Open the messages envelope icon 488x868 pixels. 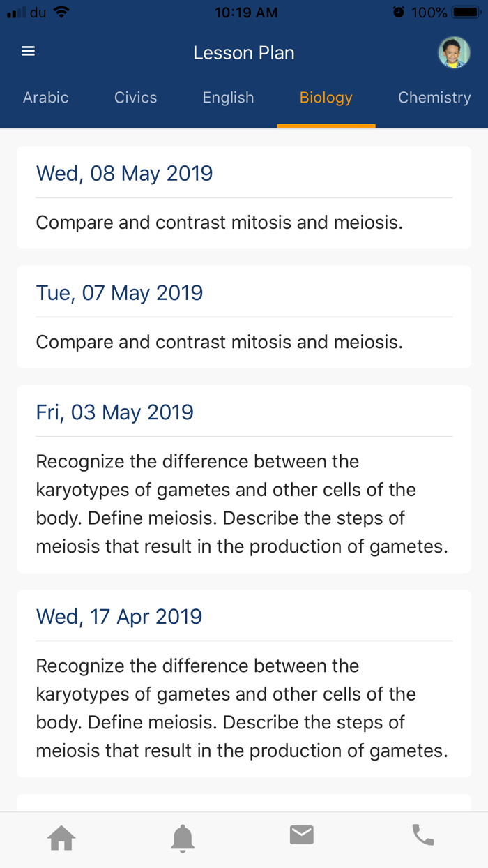coord(302,835)
